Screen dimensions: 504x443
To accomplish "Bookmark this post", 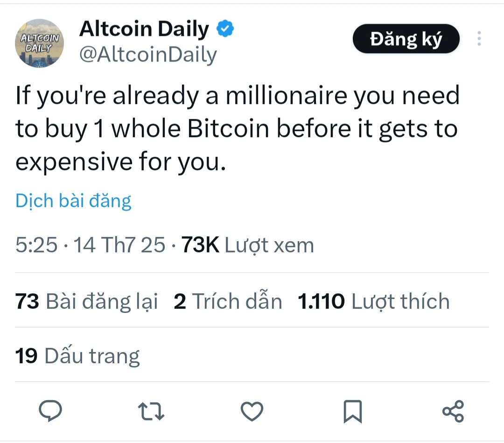I will (x=353, y=411).
